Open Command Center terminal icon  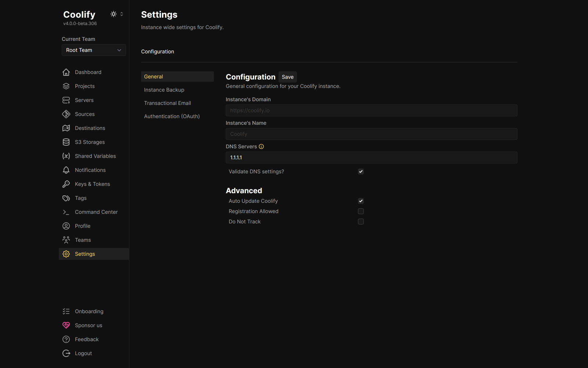pyautogui.click(x=66, y=212)
